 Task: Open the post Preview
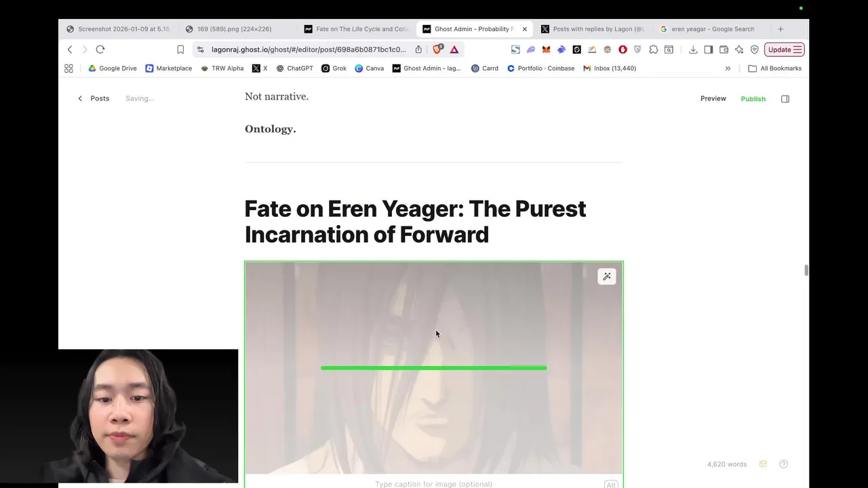(x=713, y=98)
